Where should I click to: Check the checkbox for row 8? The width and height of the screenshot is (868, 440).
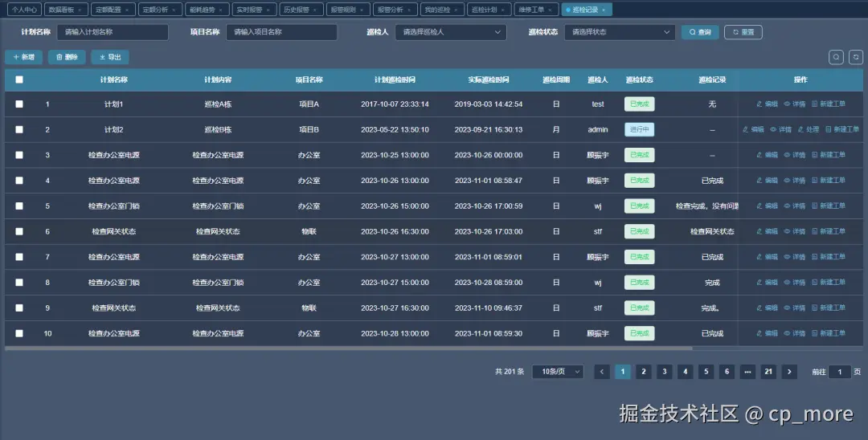(19, 282)
